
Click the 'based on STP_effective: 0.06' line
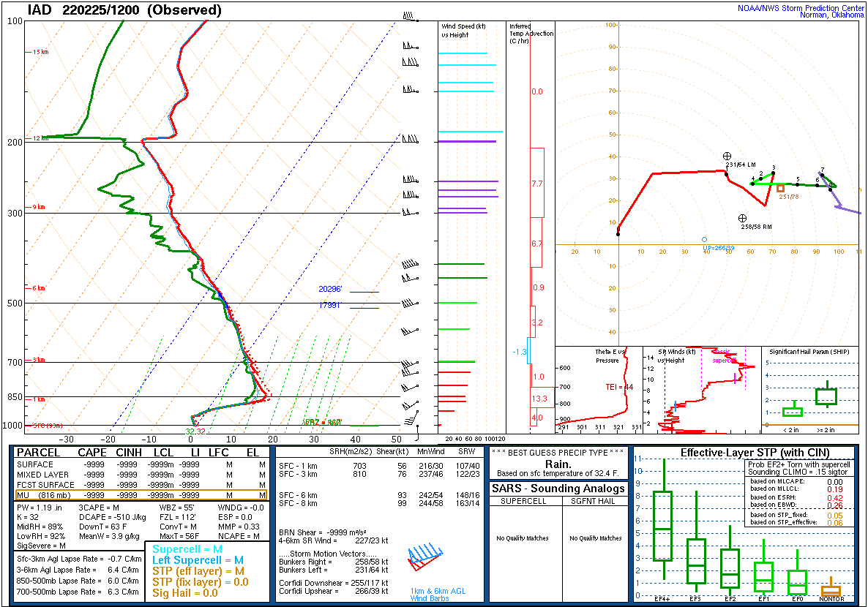(x=796, y=522)
